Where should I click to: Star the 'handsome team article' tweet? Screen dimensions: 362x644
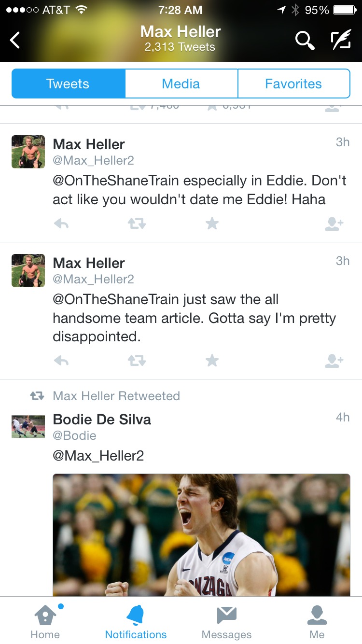212,361
